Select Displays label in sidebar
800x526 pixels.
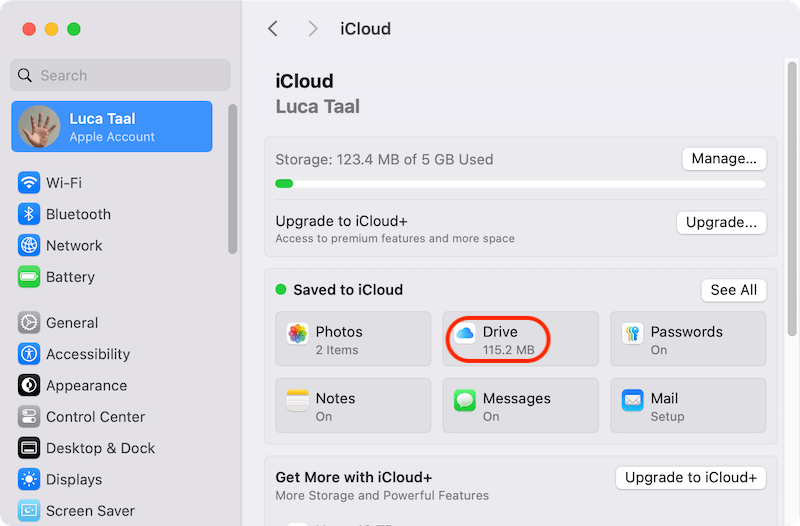point(74,480)
